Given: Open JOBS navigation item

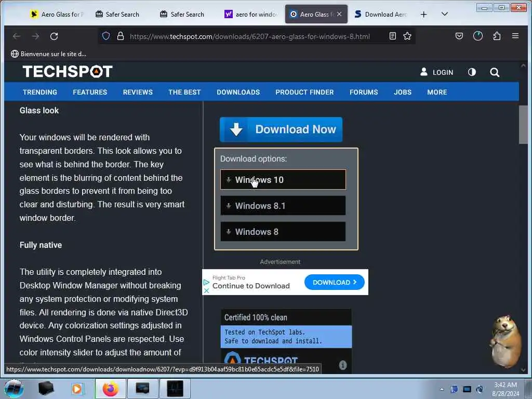Looking at the screenshot, I should pos(403,92).
